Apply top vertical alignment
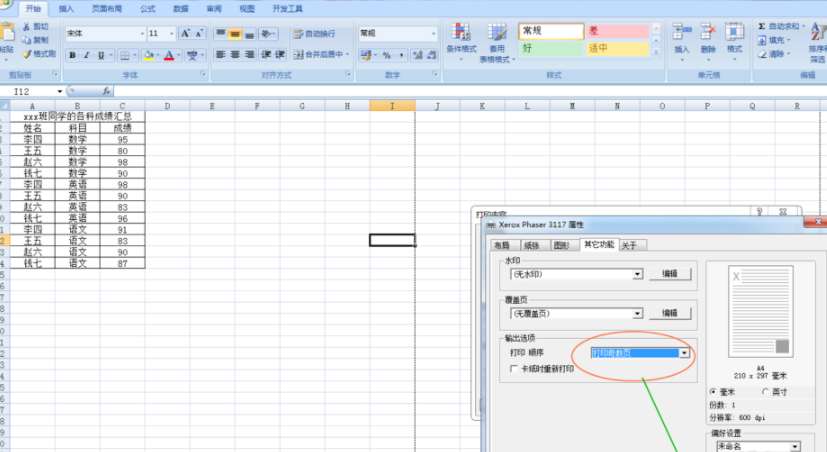The height and width of the screenshot is (452, 827). point(221,34)
